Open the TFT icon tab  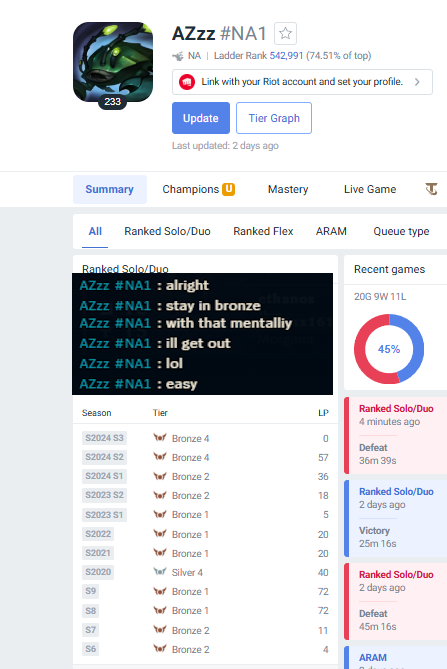click(x=431, y=189)
